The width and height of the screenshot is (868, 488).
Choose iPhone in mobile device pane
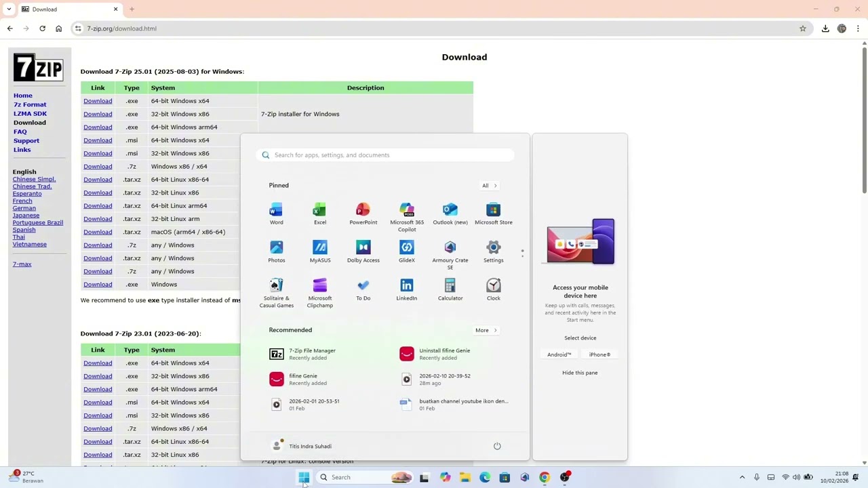click(x=599, y=354)
